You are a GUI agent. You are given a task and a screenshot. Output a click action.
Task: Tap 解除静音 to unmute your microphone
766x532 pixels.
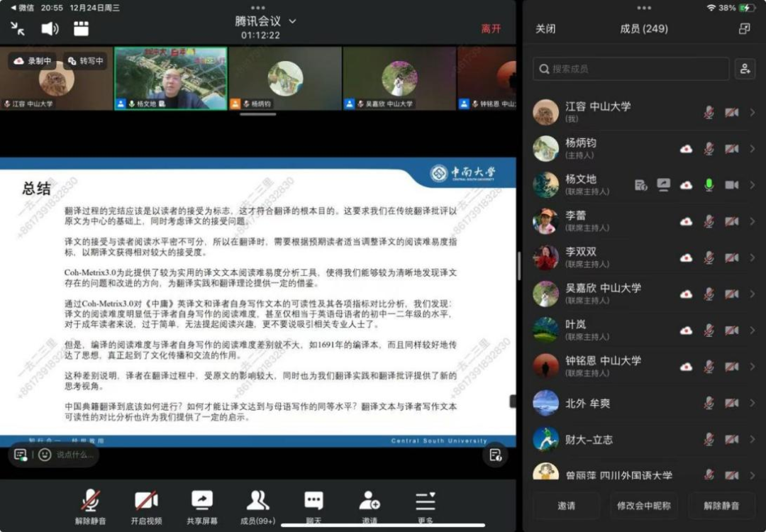[x=91, y=505]
